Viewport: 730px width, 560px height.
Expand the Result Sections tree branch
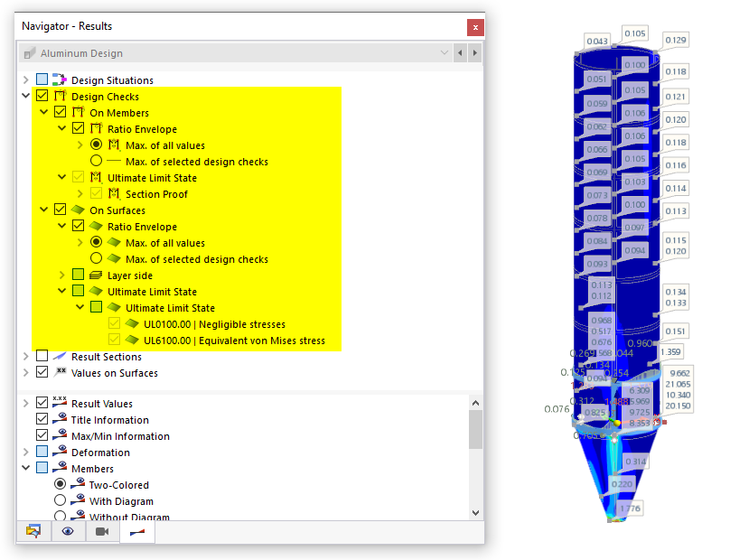[26, 356]
